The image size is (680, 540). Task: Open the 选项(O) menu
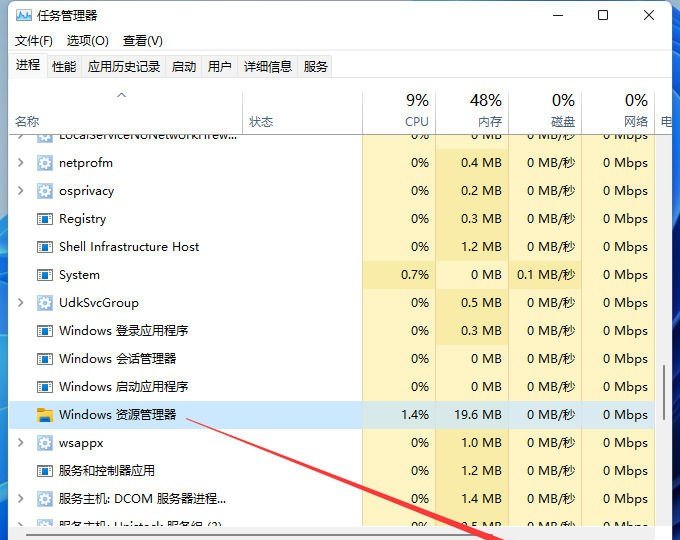click(88, 41)
